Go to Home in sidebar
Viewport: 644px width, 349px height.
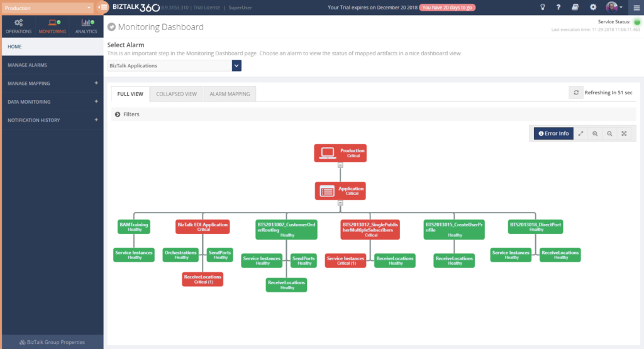pos(53,47)
